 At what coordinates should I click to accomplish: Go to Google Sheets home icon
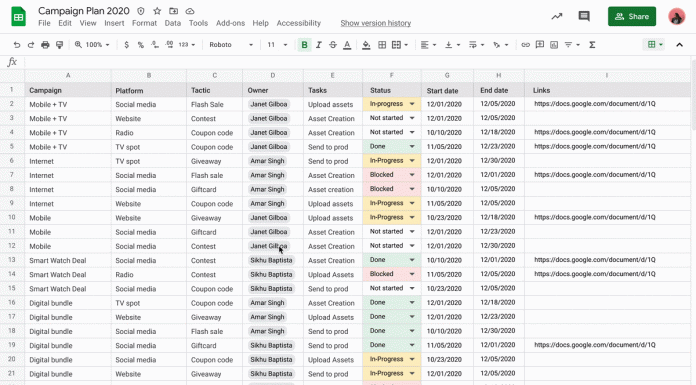[x=18, y=16]
